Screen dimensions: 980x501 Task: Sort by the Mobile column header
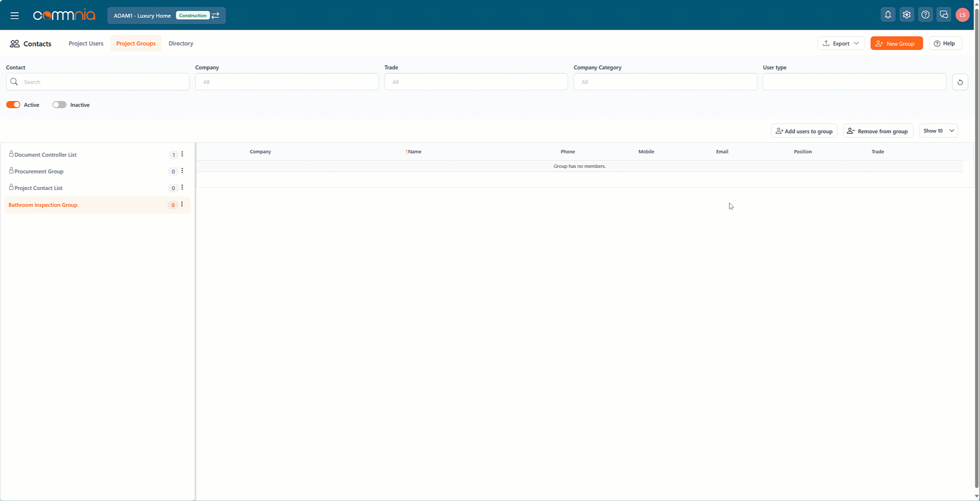646,152
